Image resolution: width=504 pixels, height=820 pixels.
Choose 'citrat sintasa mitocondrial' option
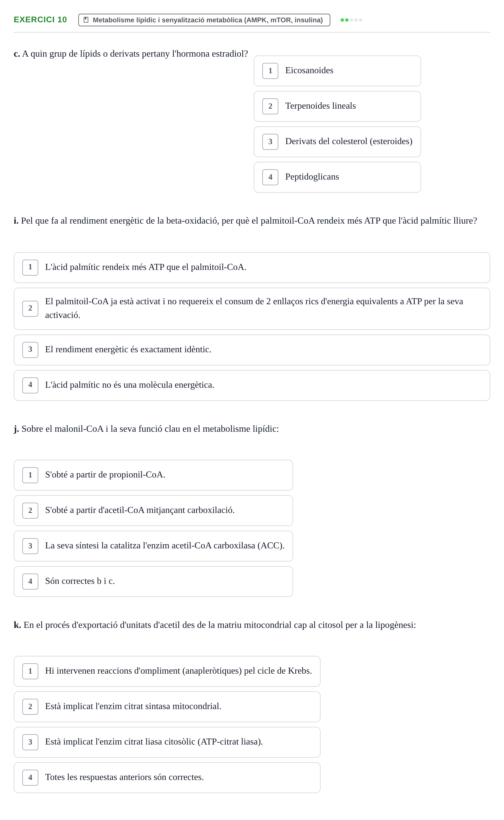tap(167, 706)
